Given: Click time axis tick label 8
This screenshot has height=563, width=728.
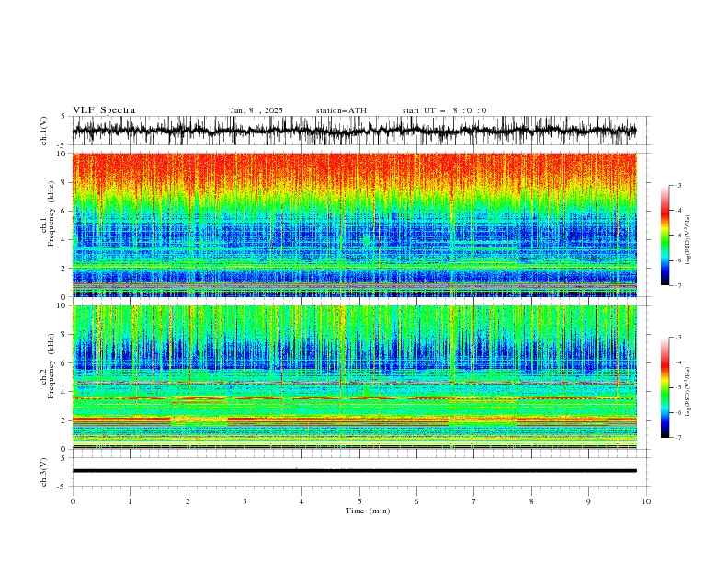Looking at the screenshot, I should [531, 501].
